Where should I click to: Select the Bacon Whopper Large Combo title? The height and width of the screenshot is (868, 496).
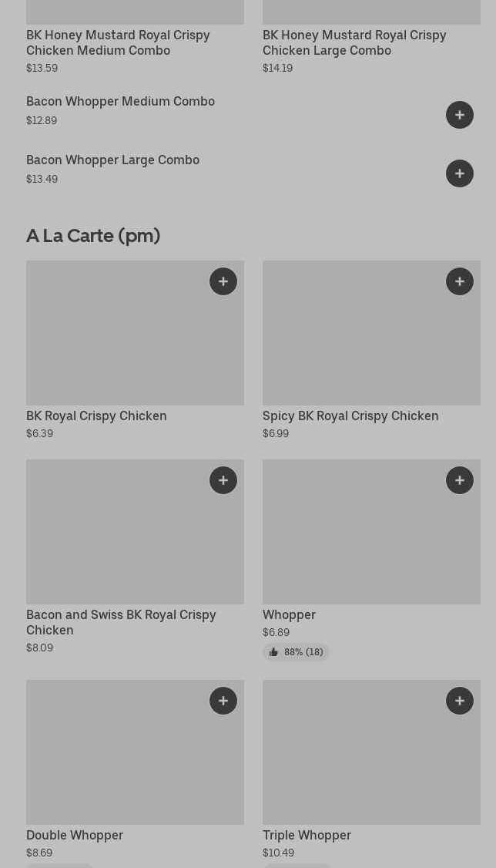tap(112, 160)
